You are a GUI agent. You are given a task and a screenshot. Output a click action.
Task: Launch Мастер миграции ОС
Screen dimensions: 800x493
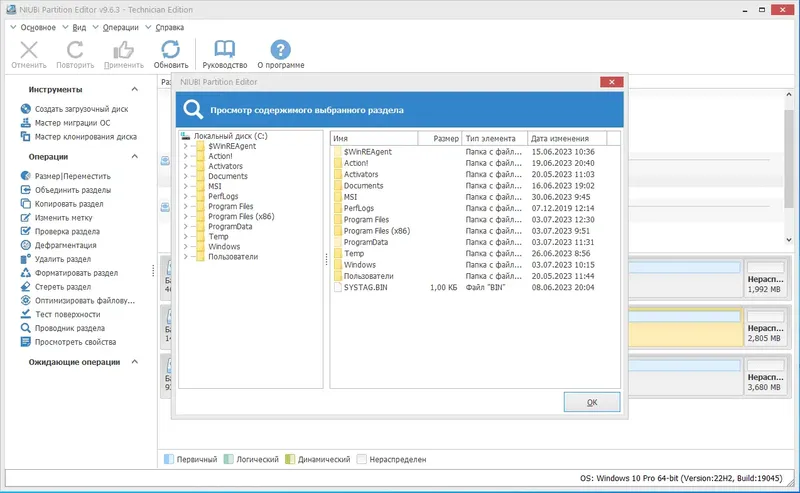65,122
